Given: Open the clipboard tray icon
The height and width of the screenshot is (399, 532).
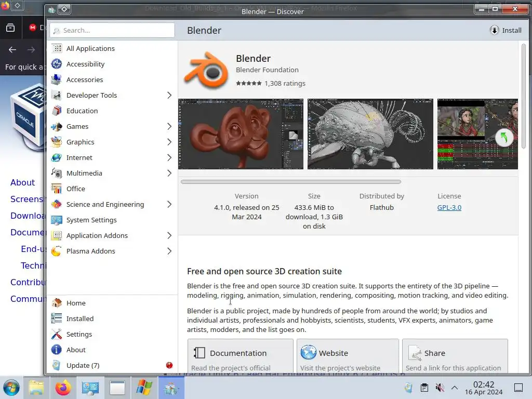Looking at the screenshot, I should (x=424, y=388).
